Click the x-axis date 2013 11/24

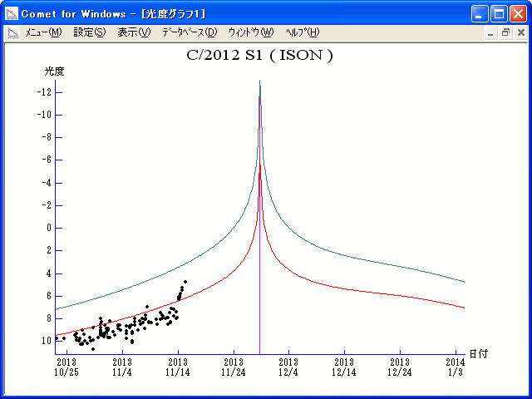234,367
